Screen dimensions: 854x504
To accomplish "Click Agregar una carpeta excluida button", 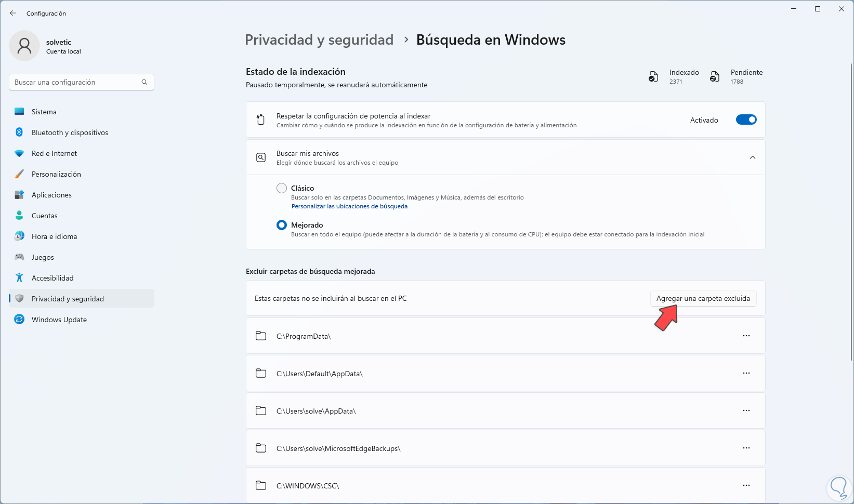I will click(x=703, y=298).
